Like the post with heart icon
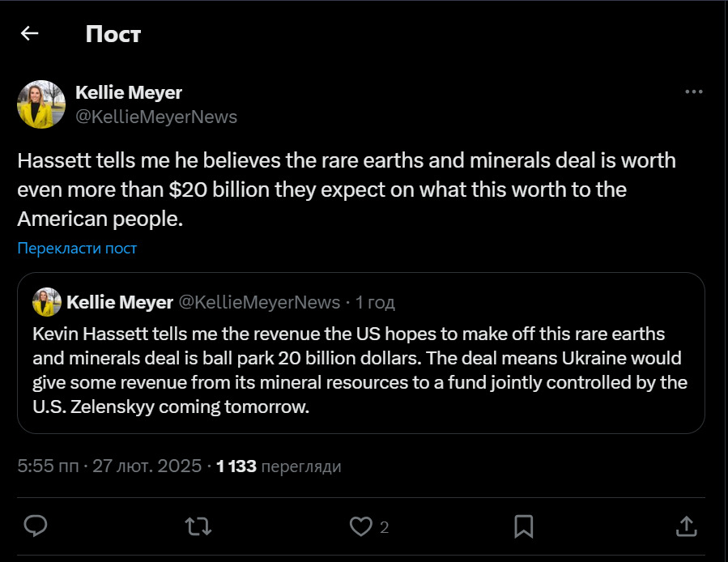This screenshot has width=728, height=562. (360, 526)
